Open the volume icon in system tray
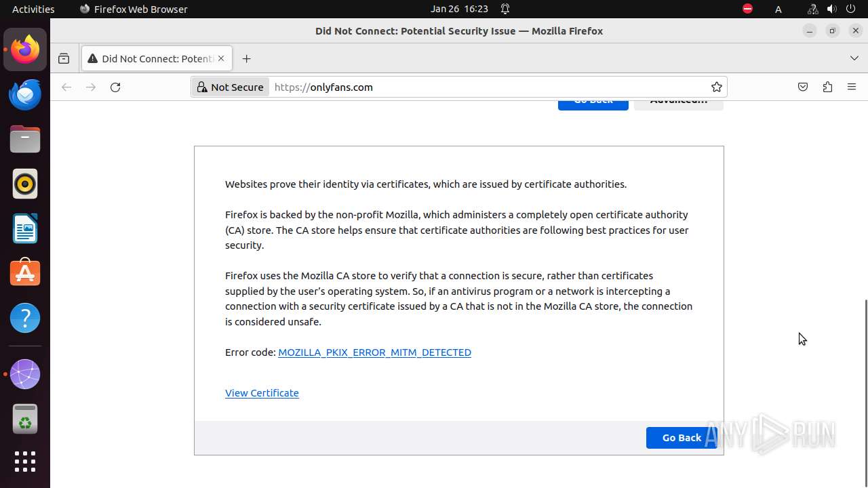Image resolution: width=868 pixels, height=488 pixels. click(x=831, y=9)
